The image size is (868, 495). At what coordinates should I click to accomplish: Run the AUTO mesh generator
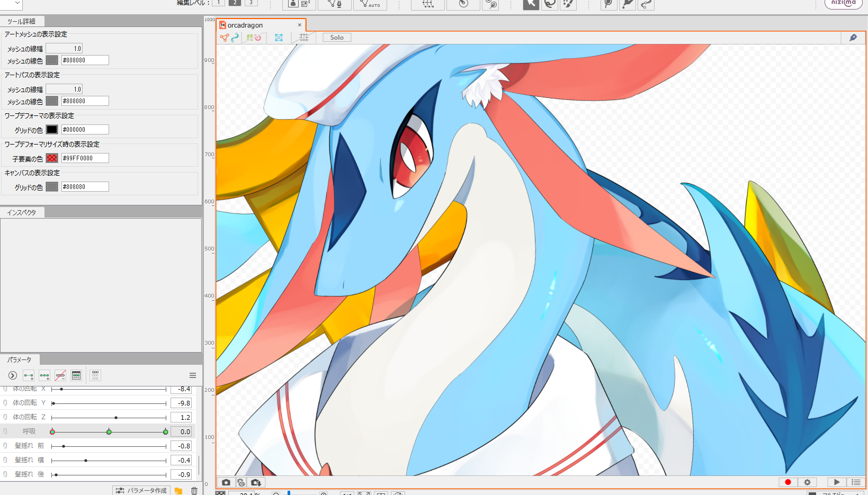click(370, 4)
